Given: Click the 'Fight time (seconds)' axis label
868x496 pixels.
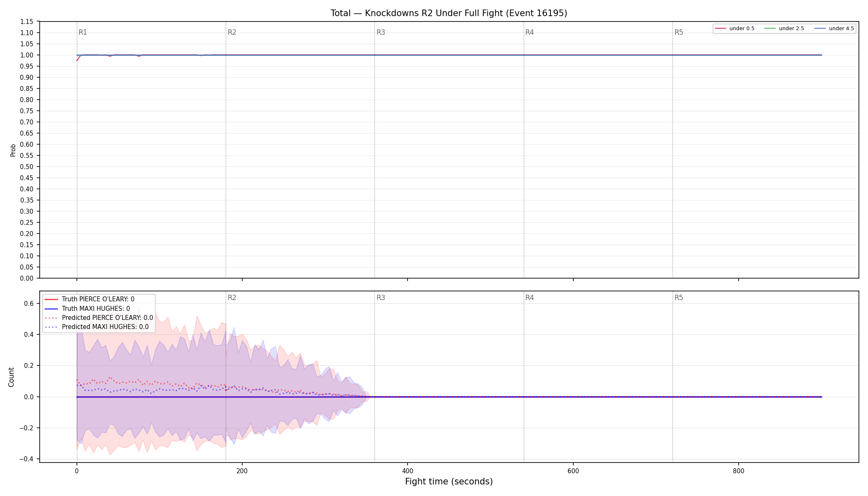Looking at the screenshot, I should pos(449,482).
